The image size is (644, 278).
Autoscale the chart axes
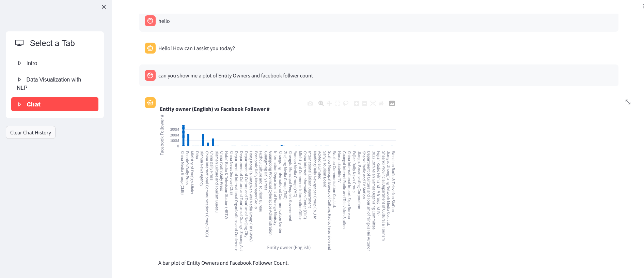tap(373, 103)
